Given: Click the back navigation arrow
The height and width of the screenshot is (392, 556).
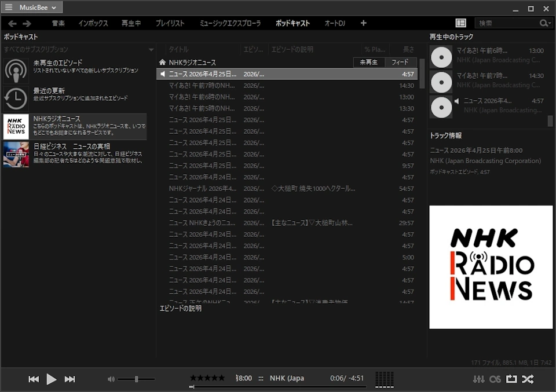Looking at the screenshot, I should pos(12,23).
